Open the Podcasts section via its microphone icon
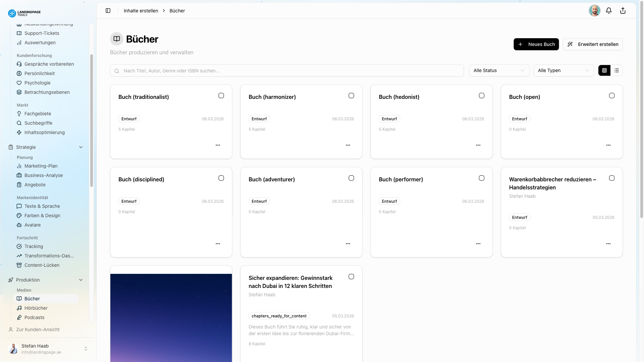The height and width of the screenshot is (362, 644). (19, 317)
